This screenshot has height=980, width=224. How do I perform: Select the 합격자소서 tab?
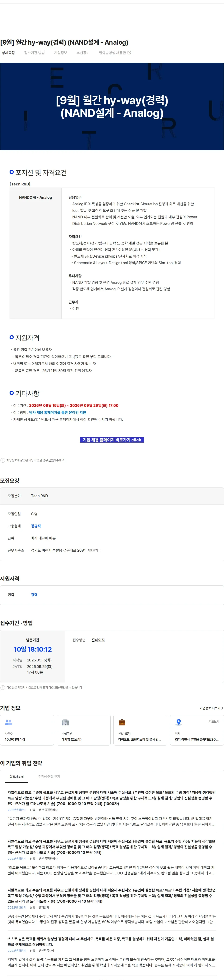click(17, 777)
